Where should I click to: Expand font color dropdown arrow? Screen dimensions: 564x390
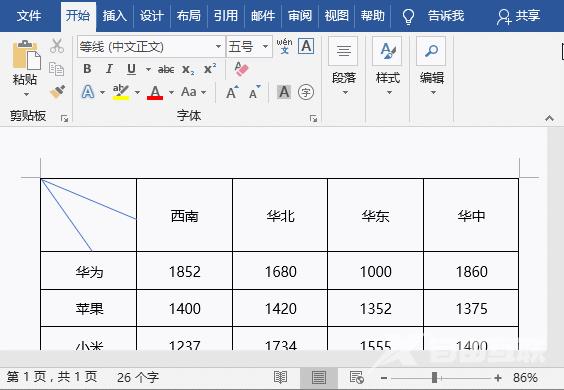point(171,92)
